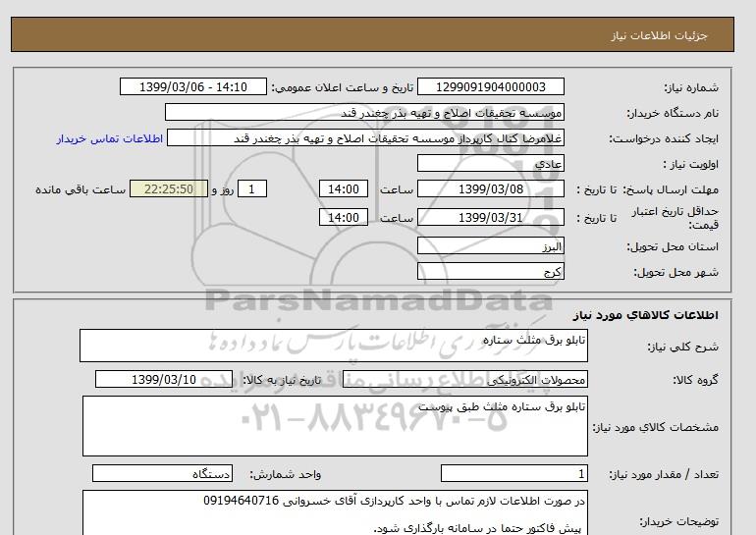Select the delivery province field البرز
The height and width of the screenshot is (535, 756).
tap(490, 245)
